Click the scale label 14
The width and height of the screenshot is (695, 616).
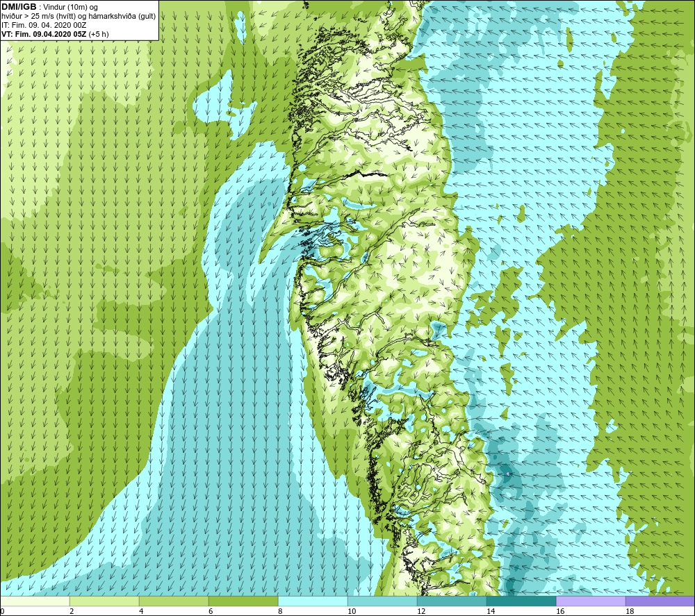(491, 612)
